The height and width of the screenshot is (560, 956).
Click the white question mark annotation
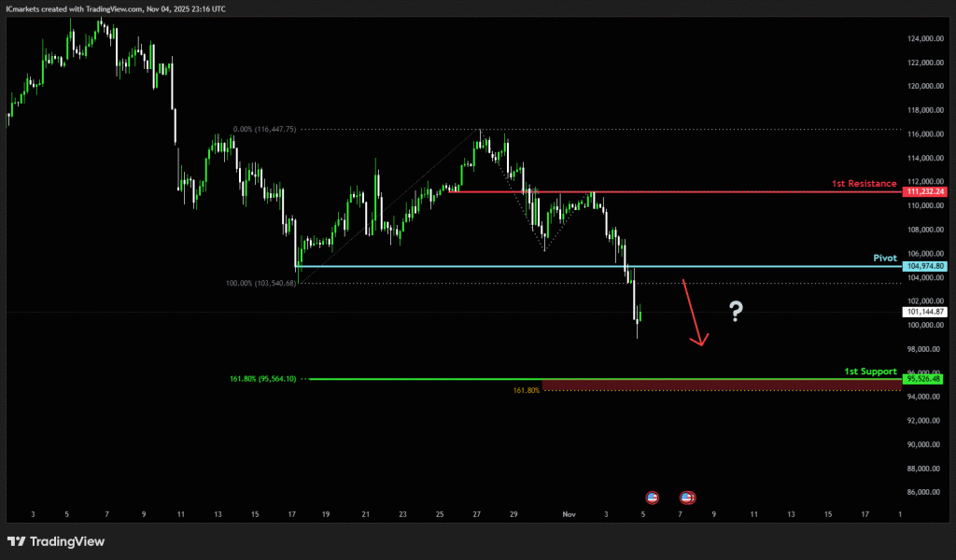click(736, 312)
